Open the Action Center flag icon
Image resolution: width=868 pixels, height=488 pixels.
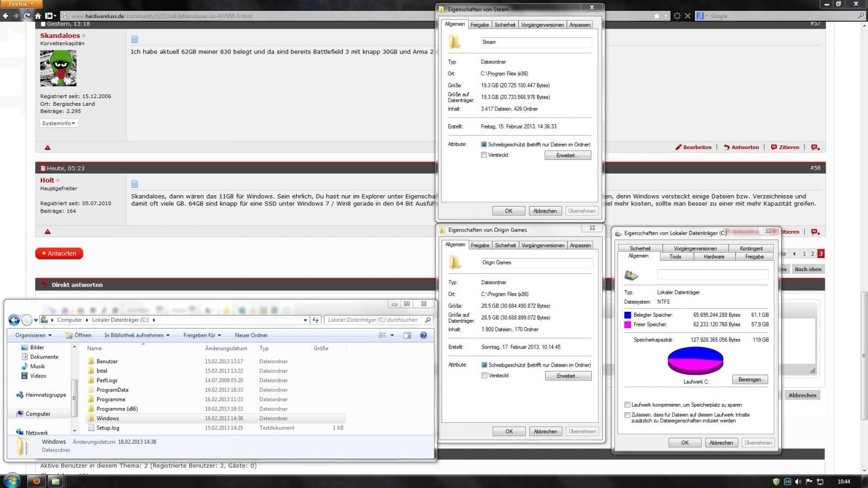click(809, 481)
